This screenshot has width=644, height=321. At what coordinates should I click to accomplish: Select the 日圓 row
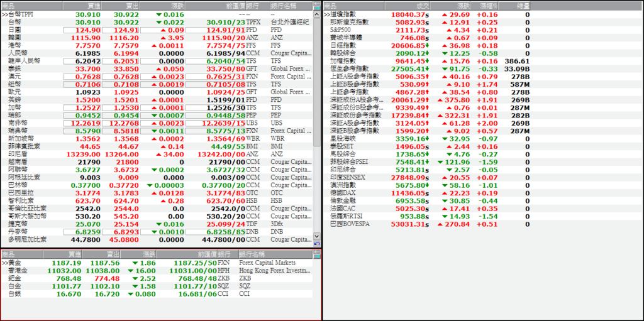point(157,30)
